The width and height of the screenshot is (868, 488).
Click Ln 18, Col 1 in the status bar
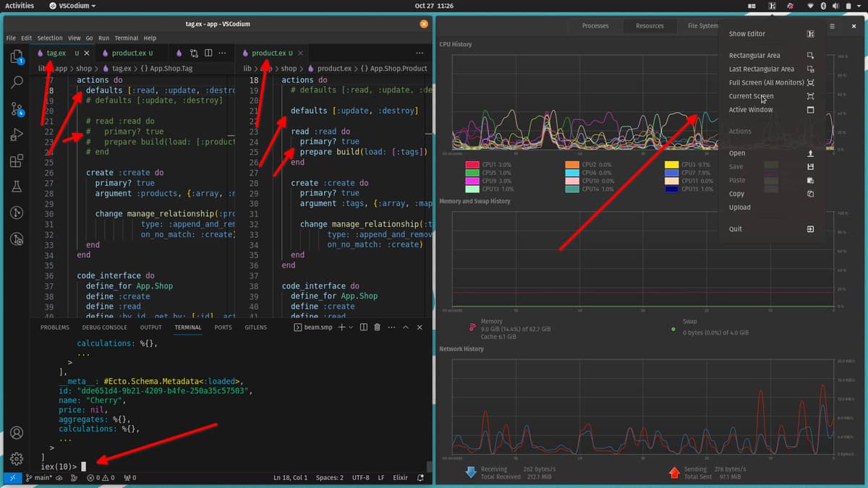pos(290,478)
